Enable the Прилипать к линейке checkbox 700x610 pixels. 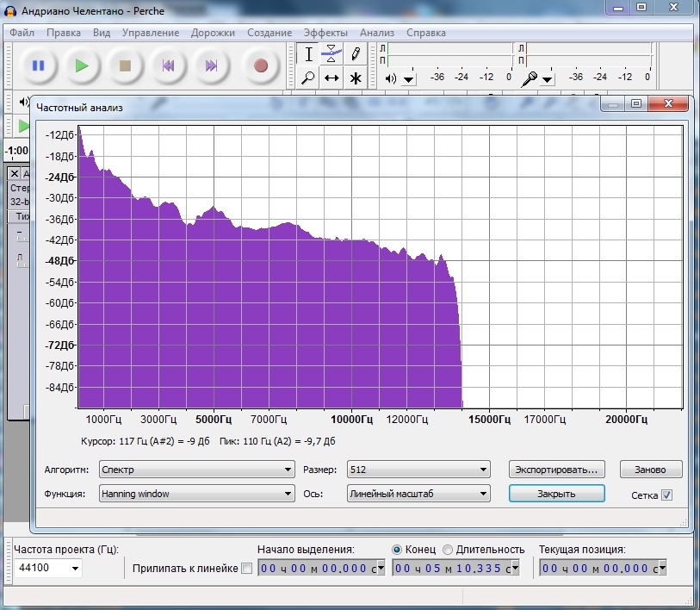tap(247, 569)
